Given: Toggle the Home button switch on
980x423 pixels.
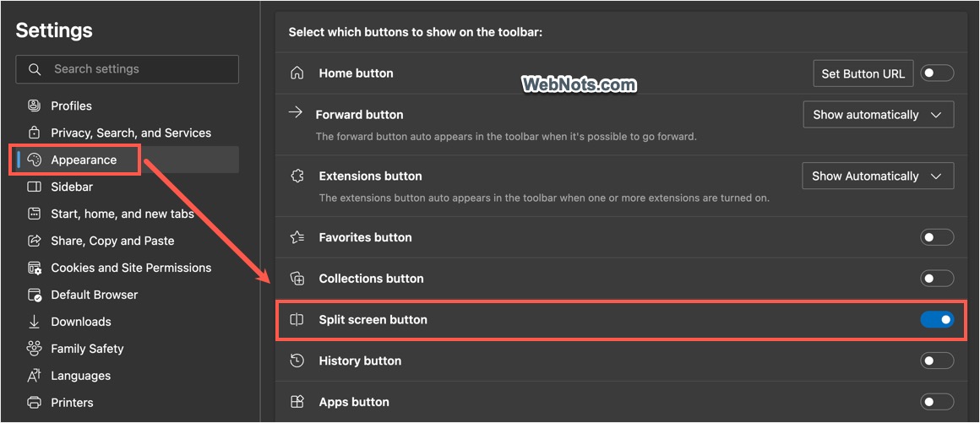Looking at the screenshot, I should (937, 73).
